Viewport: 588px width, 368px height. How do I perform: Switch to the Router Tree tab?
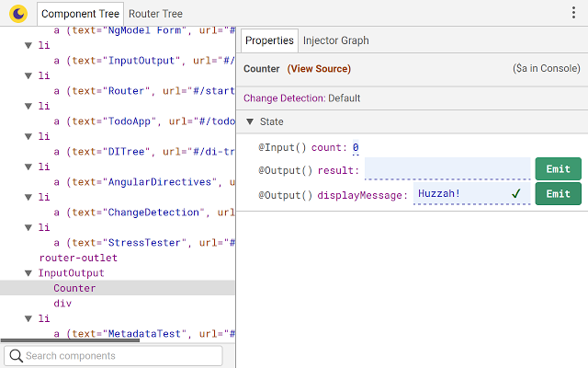[x=155, y=14]
